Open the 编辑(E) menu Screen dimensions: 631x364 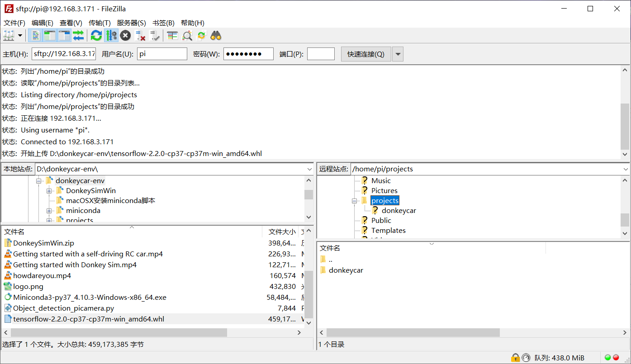point(43,23)
